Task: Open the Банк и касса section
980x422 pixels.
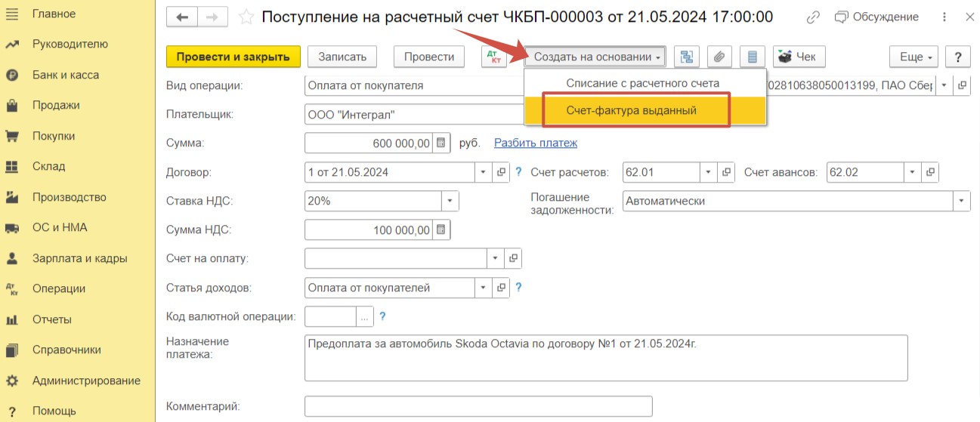Action: (65, 75)
